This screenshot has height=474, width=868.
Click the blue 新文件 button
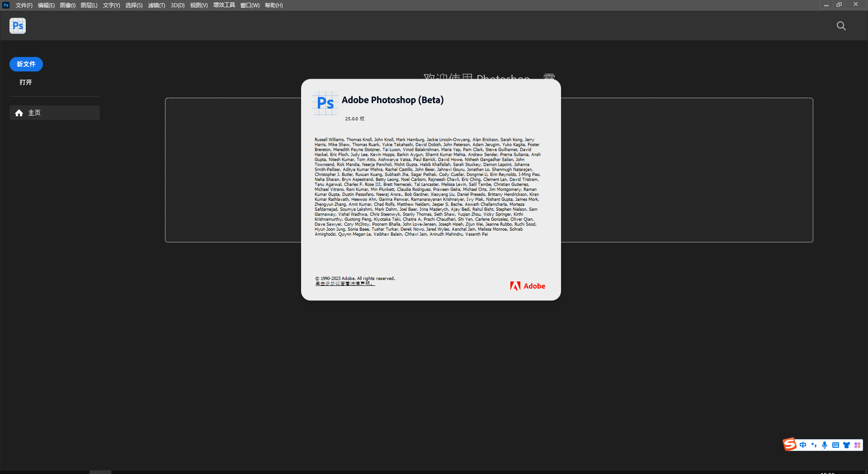point(26,64)
